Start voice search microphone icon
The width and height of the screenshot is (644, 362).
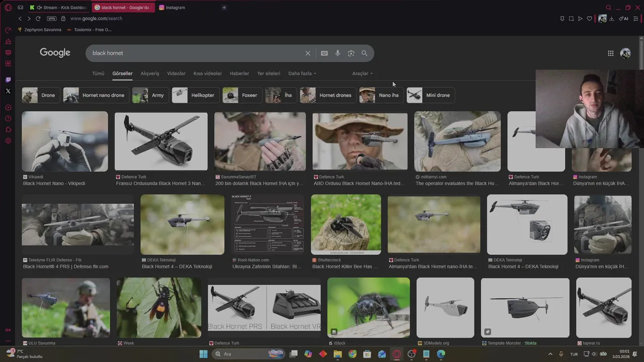(x=338, y=53)
